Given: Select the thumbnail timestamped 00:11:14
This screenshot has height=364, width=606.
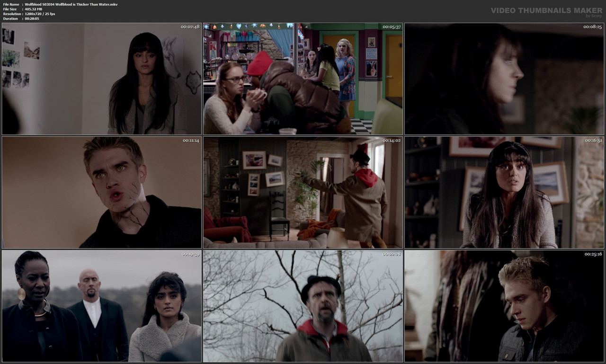Looking at the screenshot, I should coord(102,193).
